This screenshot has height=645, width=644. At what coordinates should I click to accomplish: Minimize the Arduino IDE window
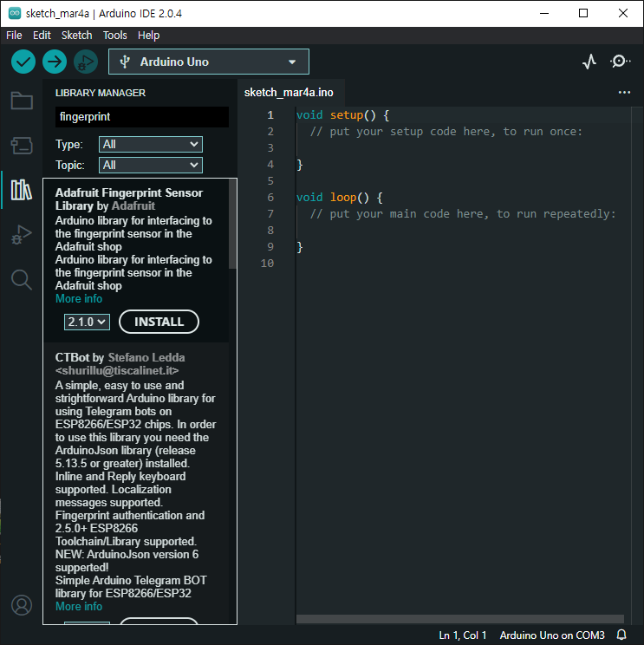[x=544, y=13]
